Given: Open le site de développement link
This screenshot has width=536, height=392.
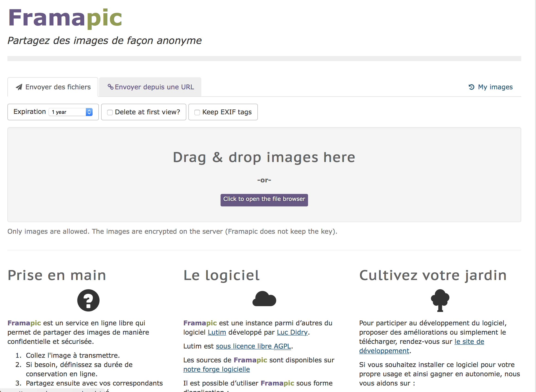Looking at the screenshot, I should pyautogui.click(x=422, y=346).
